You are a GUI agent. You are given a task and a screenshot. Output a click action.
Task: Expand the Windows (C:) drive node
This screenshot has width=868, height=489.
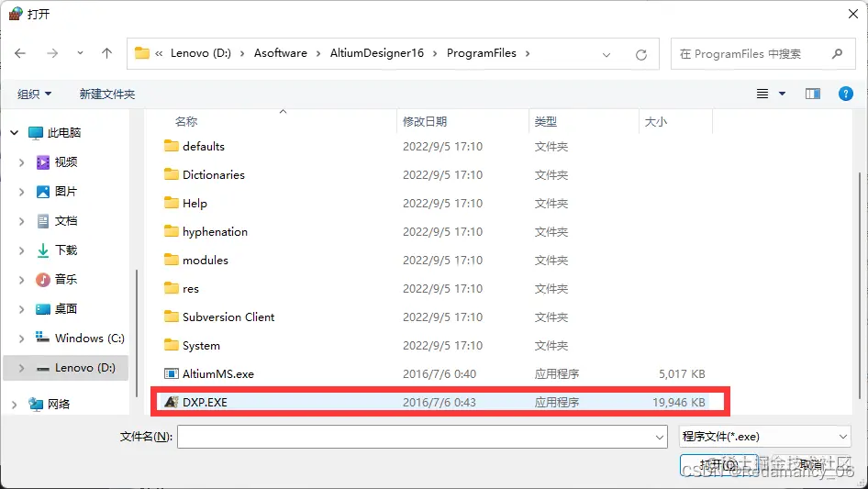[x=22, y=339]
